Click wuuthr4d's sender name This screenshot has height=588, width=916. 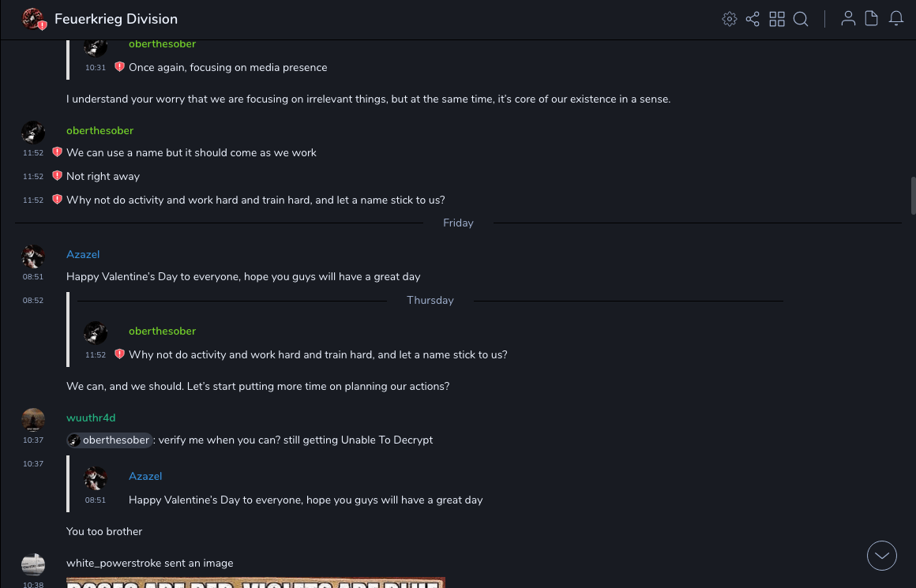coord(91,418)
